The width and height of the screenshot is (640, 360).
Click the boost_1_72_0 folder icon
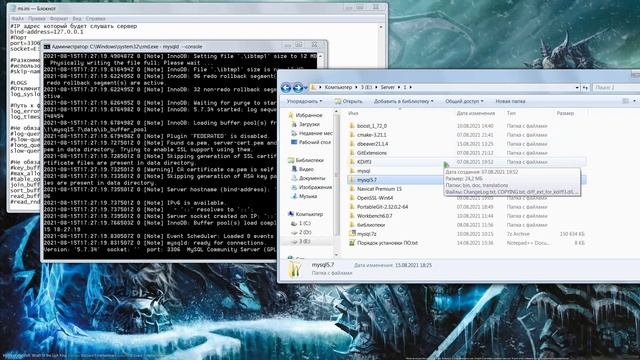point(352,126)
